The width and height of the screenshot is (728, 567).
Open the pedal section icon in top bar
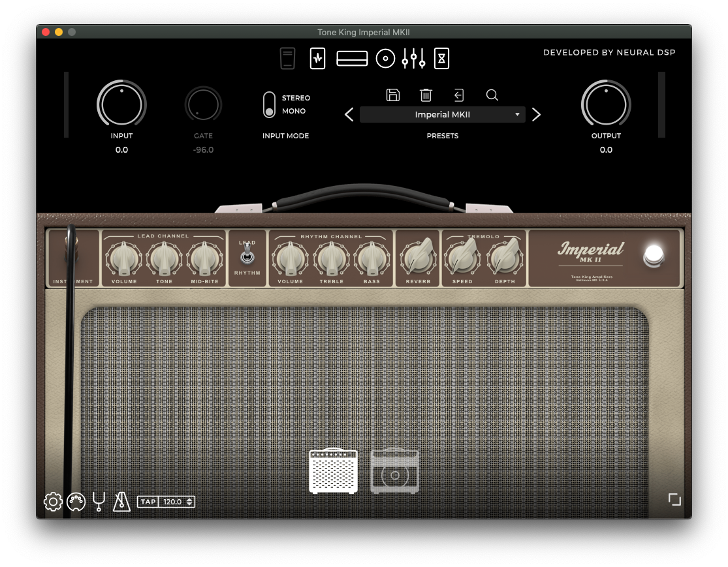click(x=287, y=59)
